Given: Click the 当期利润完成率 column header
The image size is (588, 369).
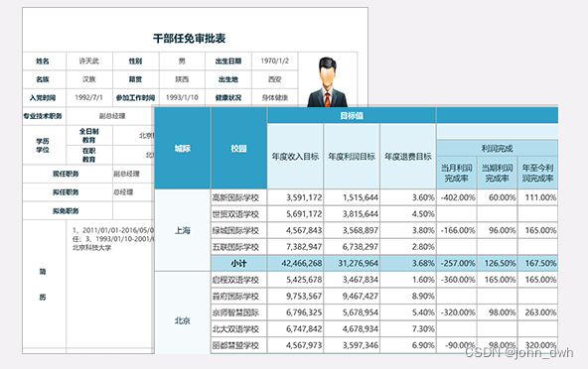Looking at the screenshot, I should click(x=497, y=173).
